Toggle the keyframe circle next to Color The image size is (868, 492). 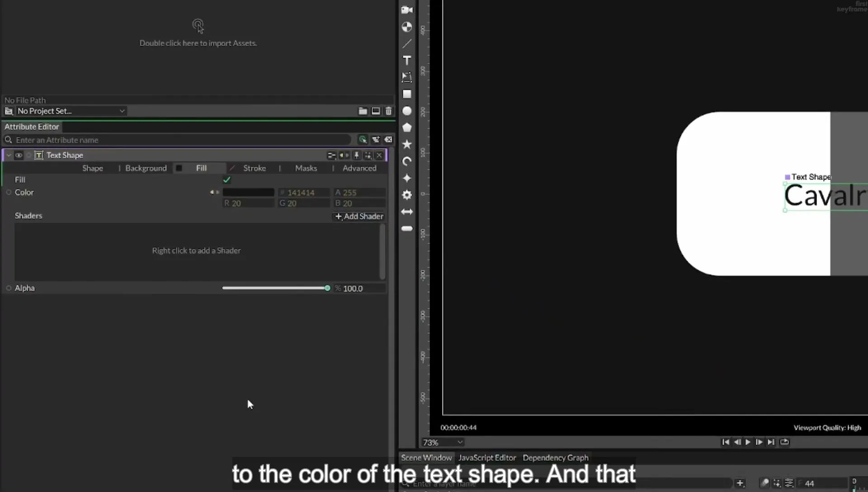[9, 192]
